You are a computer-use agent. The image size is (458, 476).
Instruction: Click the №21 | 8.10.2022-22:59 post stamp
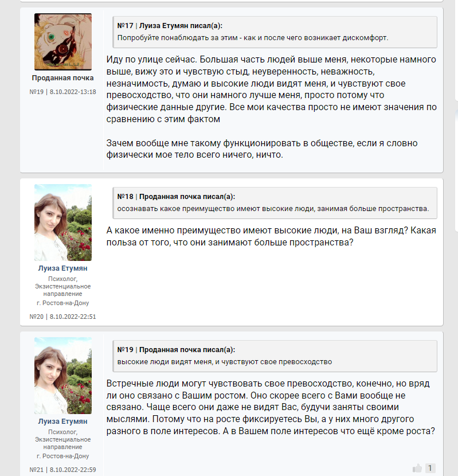click(63, 470)
